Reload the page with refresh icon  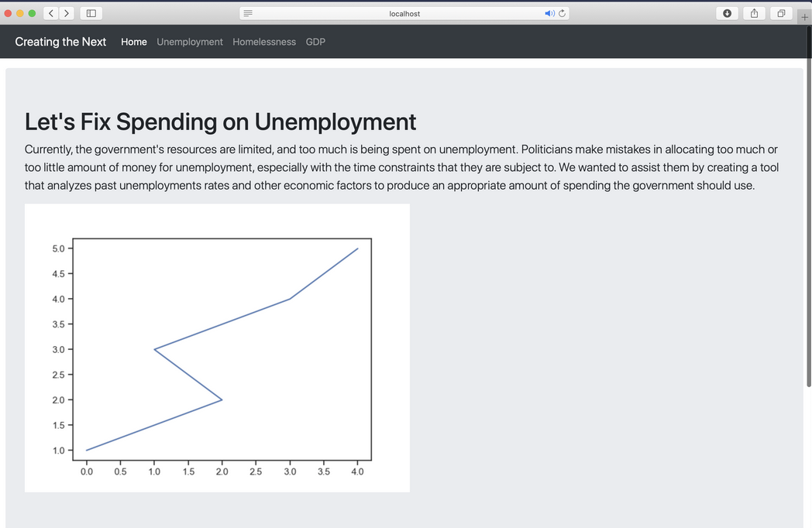click(563, 13)
